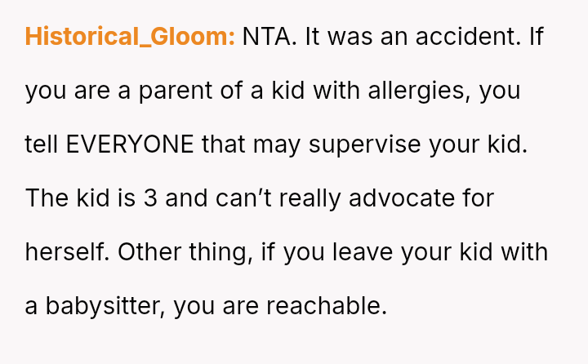Click the word tell before EVERYONE

pyautogui.click(x=41, y=144)
